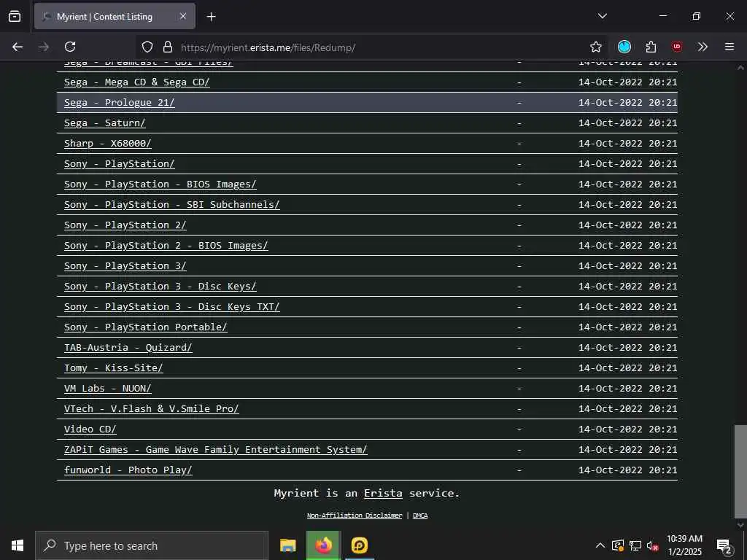This screenshot has width=747, height=560.
Task: Open the uBlock Origin shield icon
Action: pyautogui.click(x=676, y=47)
